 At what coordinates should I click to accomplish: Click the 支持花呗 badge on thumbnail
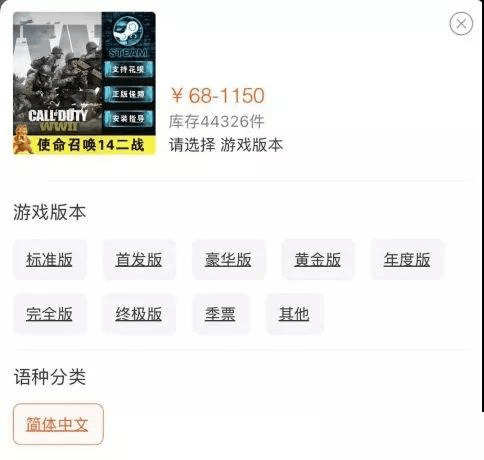[x=128, y=69]
